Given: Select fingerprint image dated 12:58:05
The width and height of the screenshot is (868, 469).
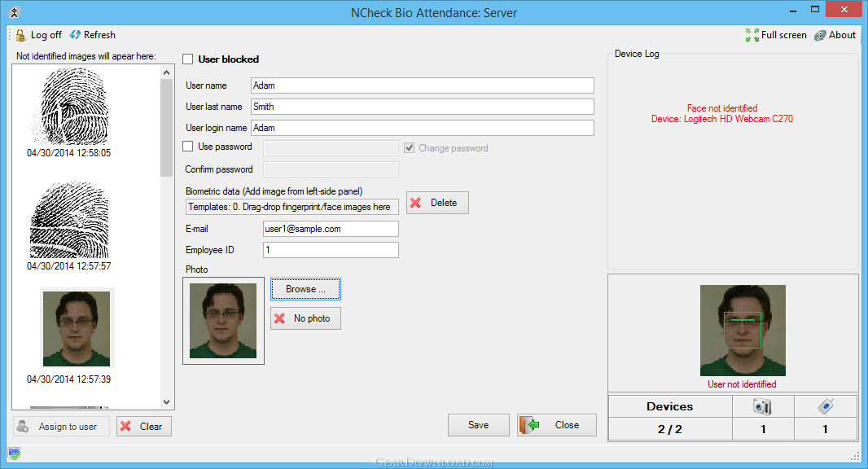Looking at the screenshot, I should coord(70,107).
